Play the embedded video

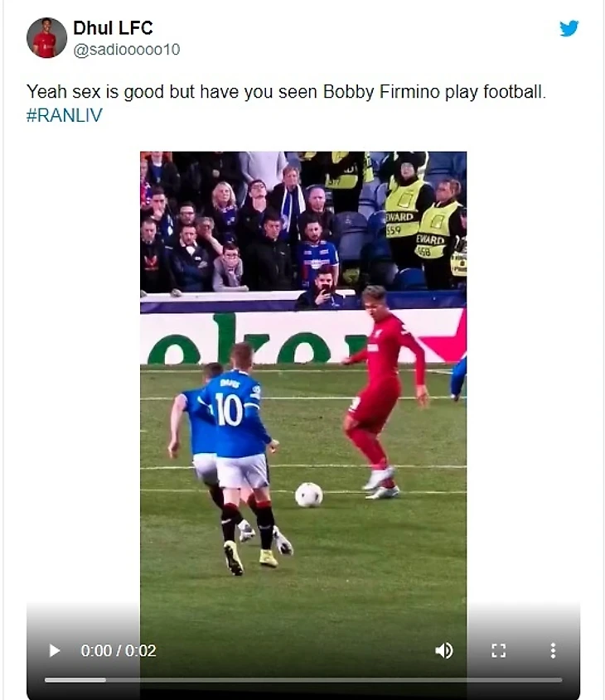point(54,650)
